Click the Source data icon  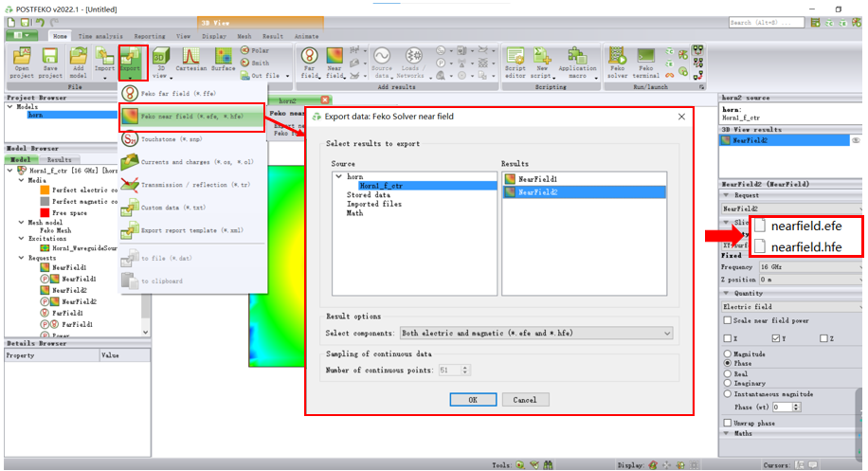point(382,63)
